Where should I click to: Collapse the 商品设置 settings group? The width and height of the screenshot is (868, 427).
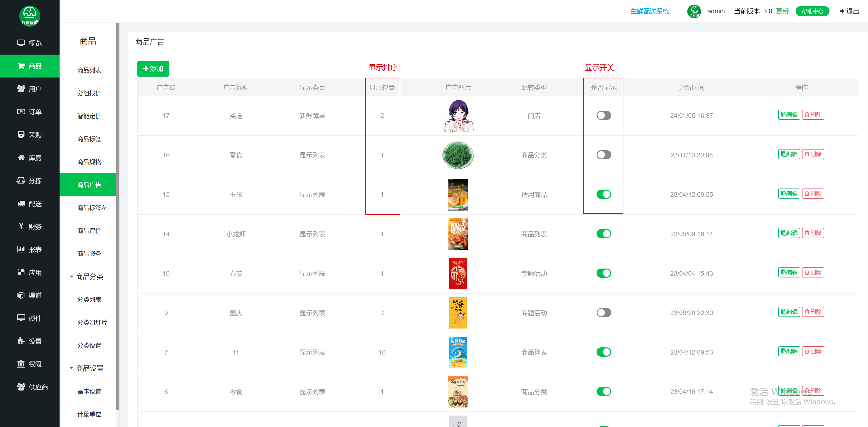click(89, 368)
